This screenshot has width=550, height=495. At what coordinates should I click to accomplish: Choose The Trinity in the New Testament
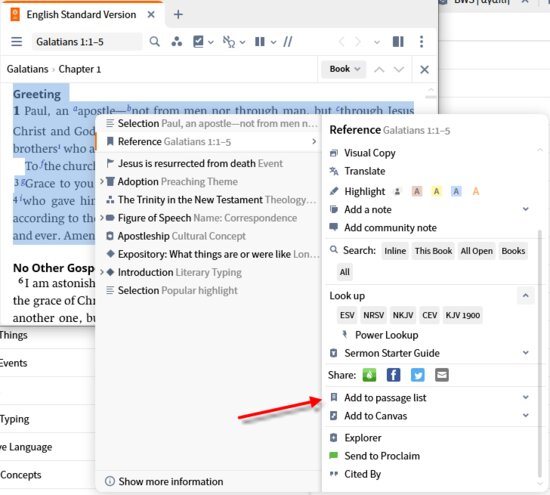pyautogui.click(x=208, y=200)
